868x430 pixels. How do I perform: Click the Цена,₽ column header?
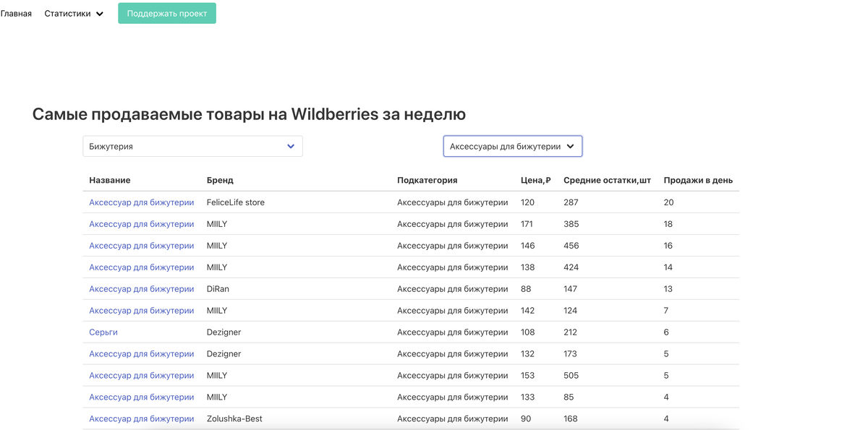(x=536, y=180)
